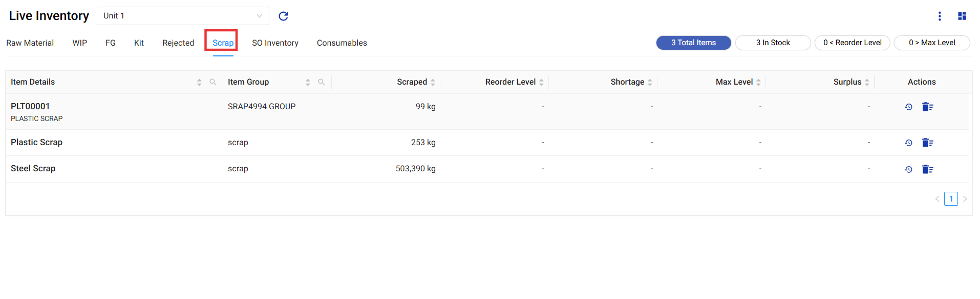Click the 3 Total Items button

coord(693,43)
